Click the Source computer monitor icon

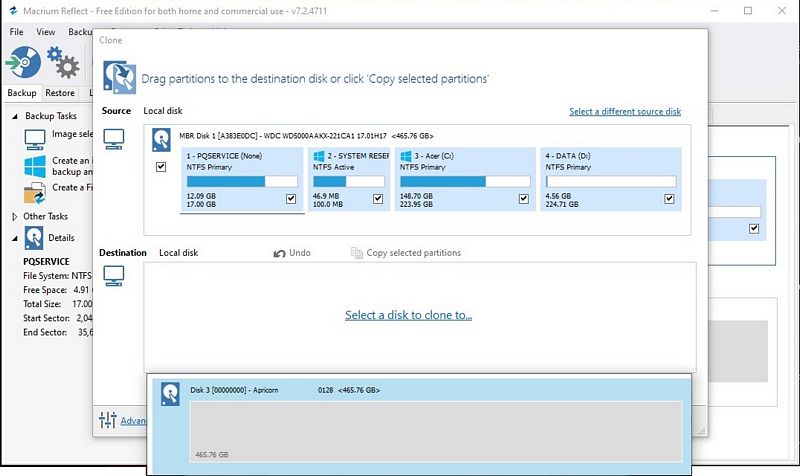tap(114, 139)
